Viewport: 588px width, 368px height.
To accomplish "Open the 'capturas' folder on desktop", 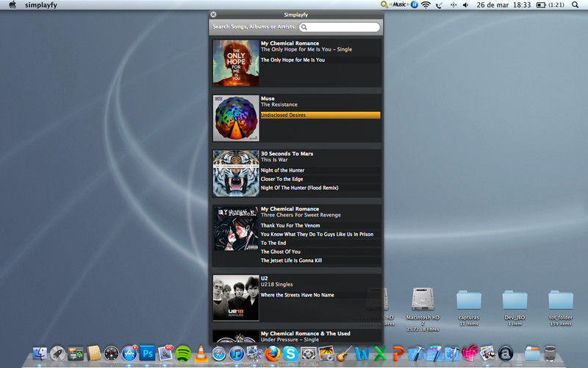I will pos(469,300).
